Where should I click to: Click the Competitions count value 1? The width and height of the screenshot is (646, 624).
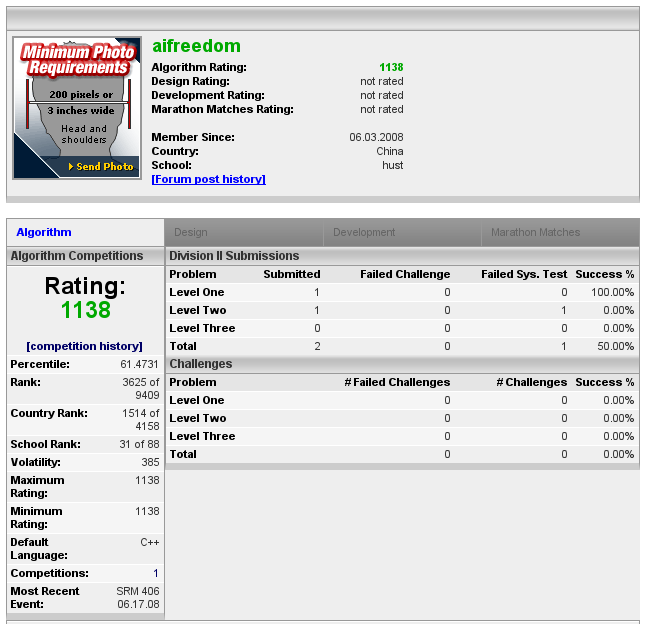pos(156,573)
